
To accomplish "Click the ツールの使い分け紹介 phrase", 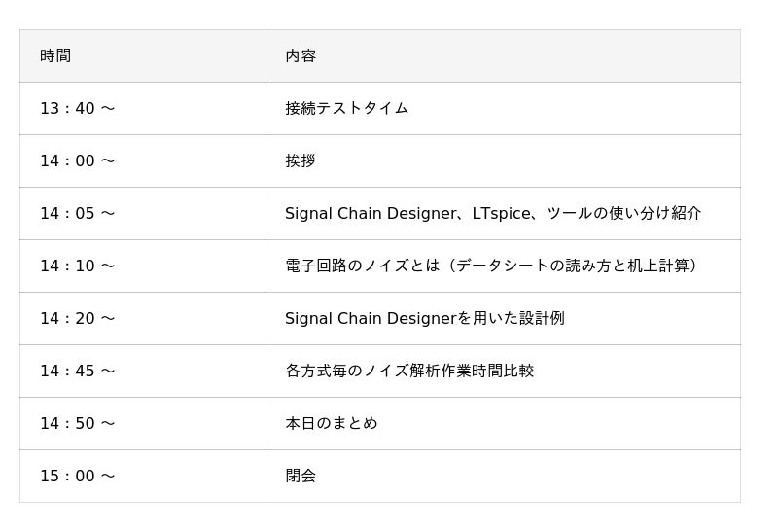I will [624, 213].
